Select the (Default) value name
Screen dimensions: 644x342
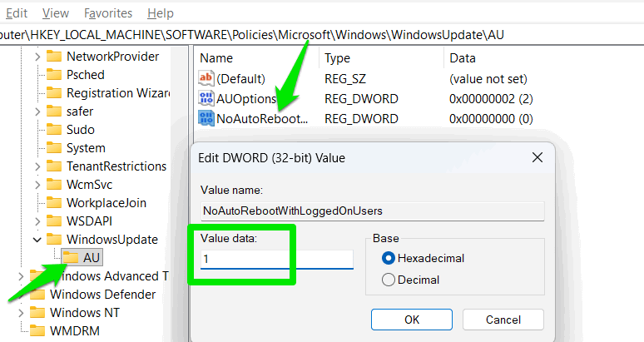pos(240,78)
